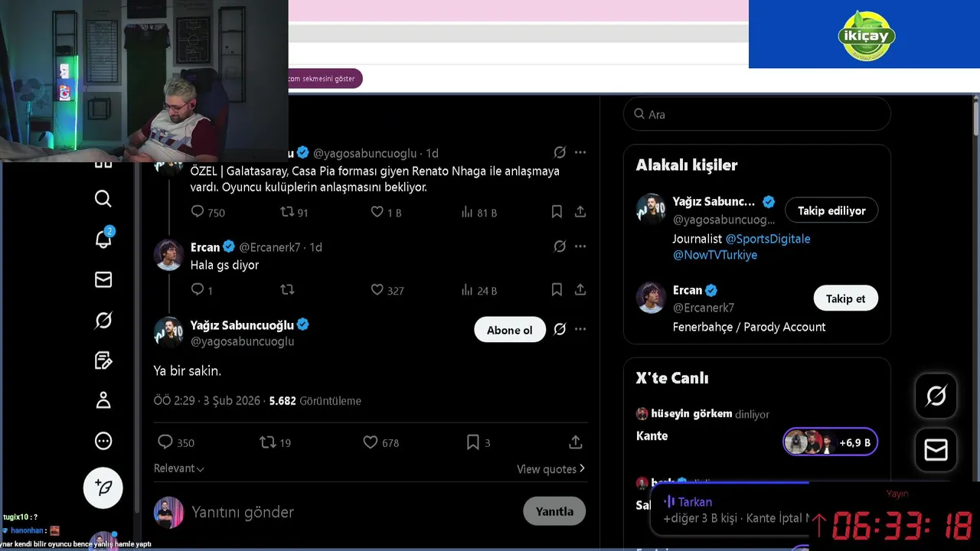Open more options on Renato Nhaga tweet
The image size is (980, 551).
pos(580,152)
